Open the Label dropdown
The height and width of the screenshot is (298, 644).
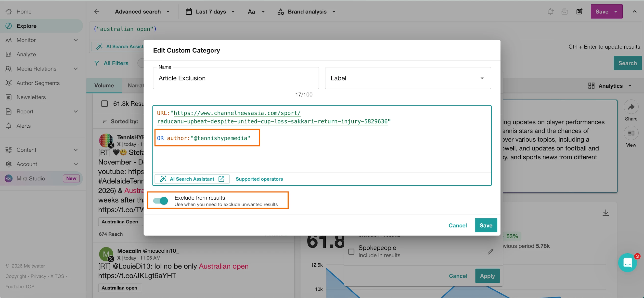pos(408,78)
